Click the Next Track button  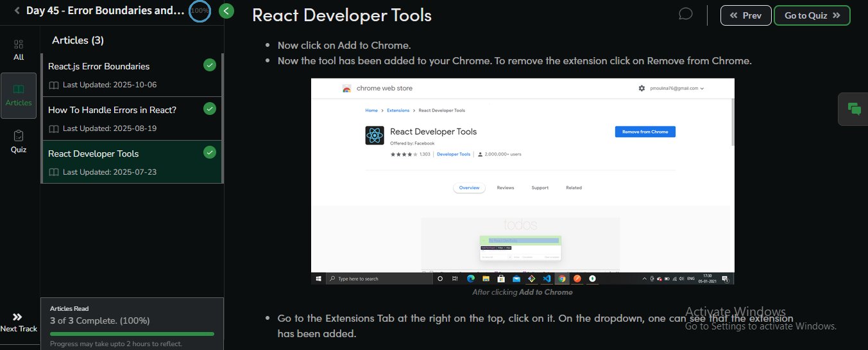(18, 322)
